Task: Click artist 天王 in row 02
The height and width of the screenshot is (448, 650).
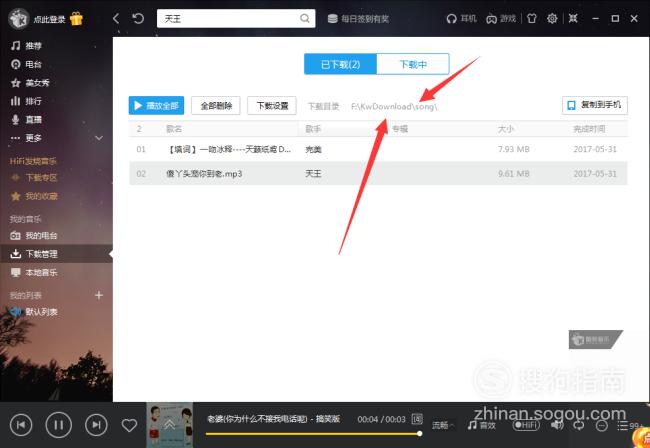Action: 313,174
